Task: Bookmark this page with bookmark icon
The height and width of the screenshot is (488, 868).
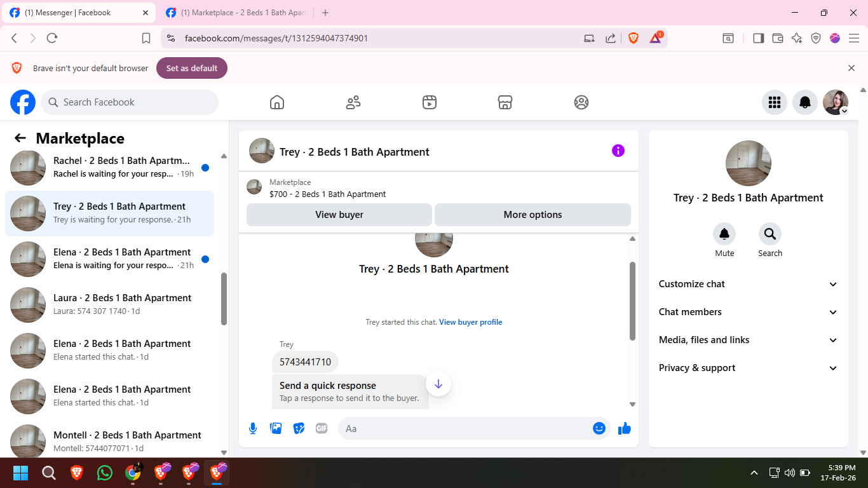Action: [x=146, y=38]
